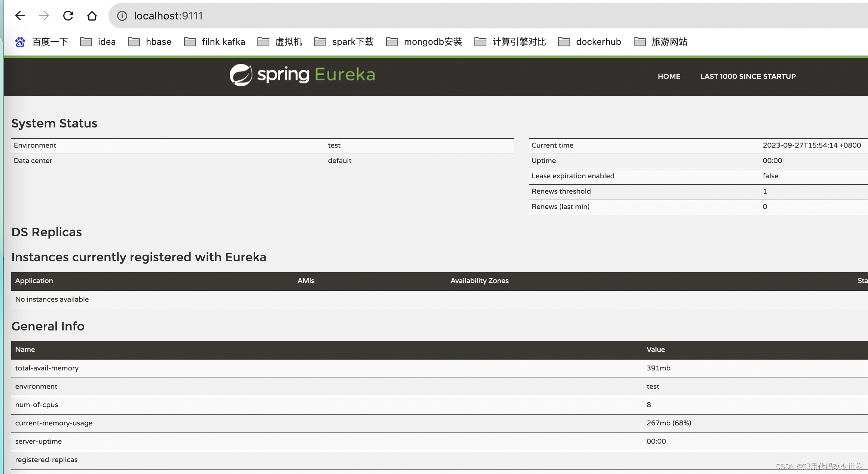Image resolution: width=868 pixels, height=474 pixels.
Task: Select the 267mb (68%) usage value
Action: pyautogui.click(x=669, y=423)
